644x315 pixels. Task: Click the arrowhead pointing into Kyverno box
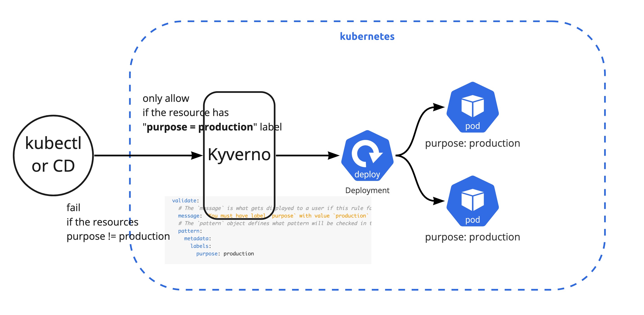197,155
